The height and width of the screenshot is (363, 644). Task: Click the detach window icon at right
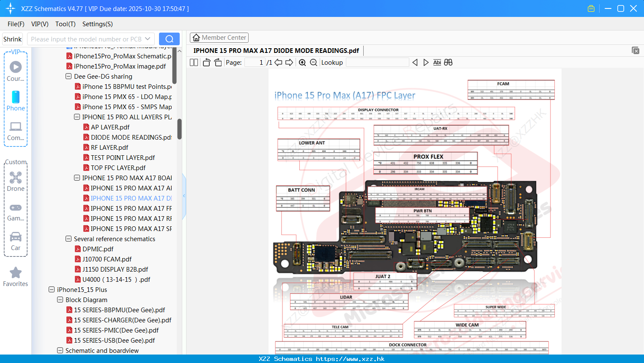point(636,50)
